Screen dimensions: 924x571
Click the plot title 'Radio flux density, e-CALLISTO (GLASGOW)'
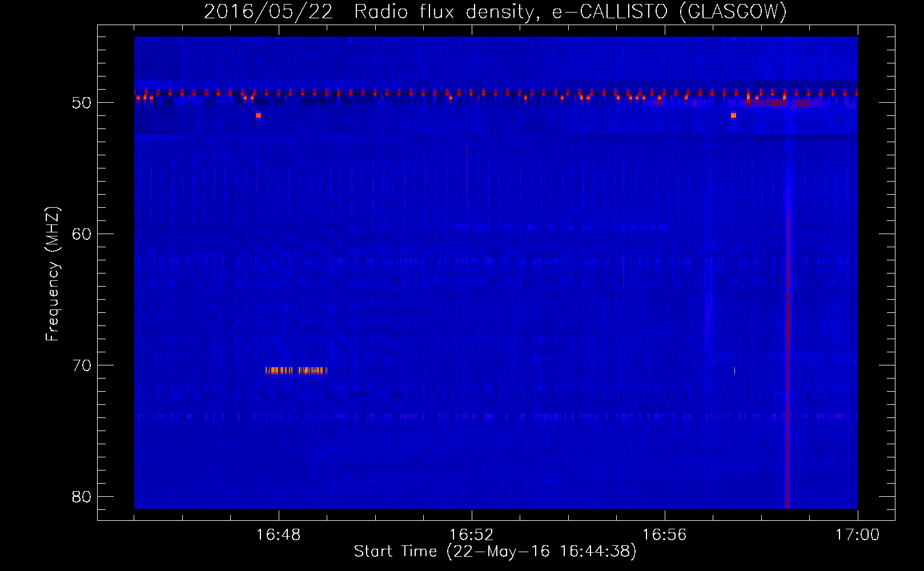[x=571, y=11]
